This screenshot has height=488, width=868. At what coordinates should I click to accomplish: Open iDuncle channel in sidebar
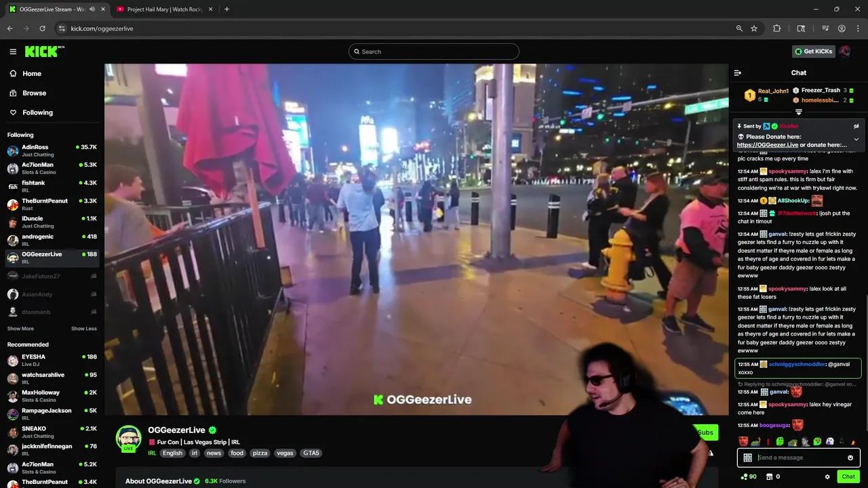52,222
